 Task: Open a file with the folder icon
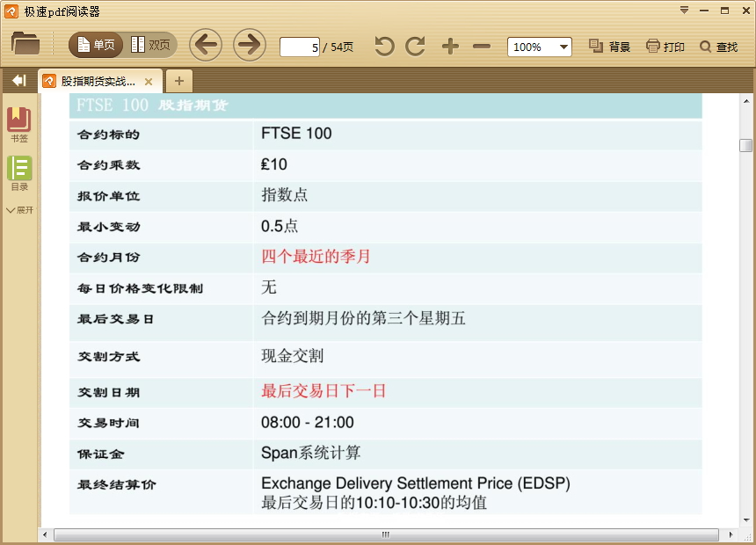(25, 43)
